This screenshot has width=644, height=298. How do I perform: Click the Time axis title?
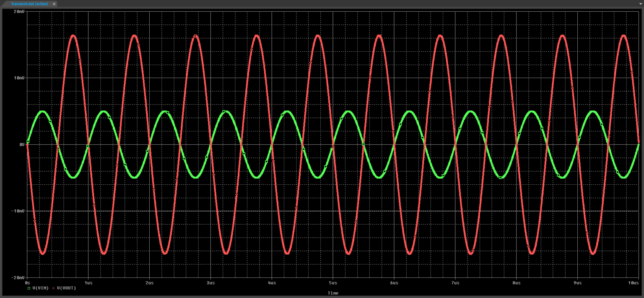point(333,293)
